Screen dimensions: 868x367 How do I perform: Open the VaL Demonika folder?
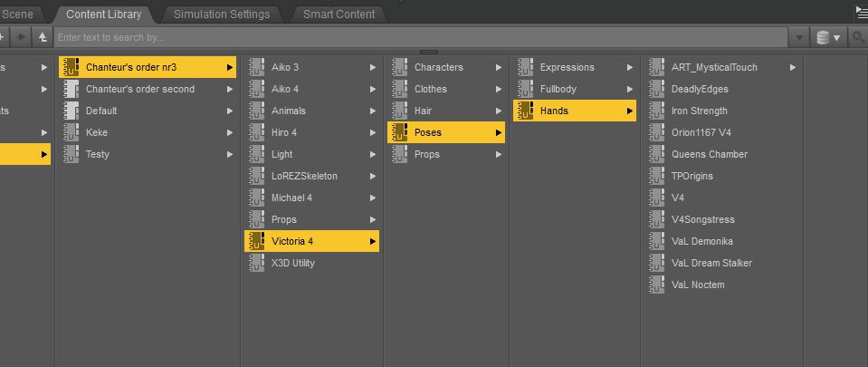click(722, 241)
